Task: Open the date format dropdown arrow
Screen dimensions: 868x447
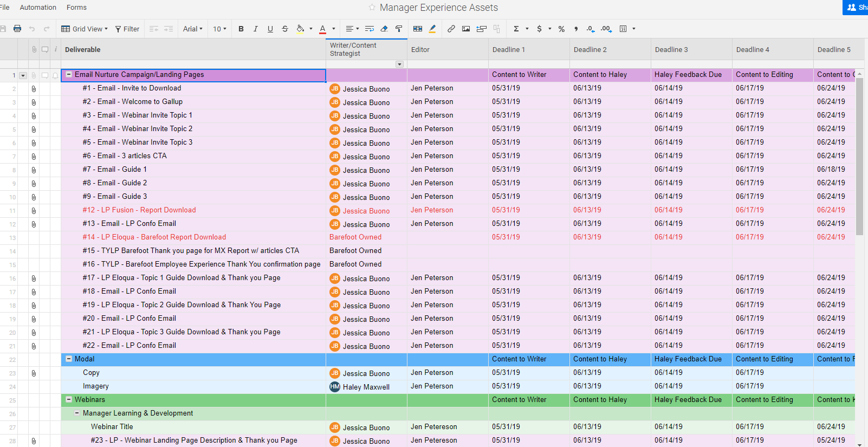Action: 634,29
